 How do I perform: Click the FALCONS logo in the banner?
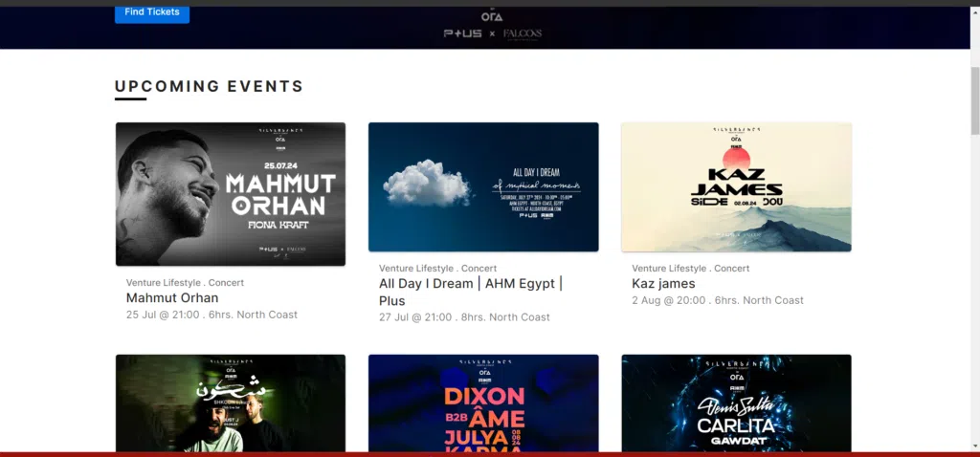[522, 33]
